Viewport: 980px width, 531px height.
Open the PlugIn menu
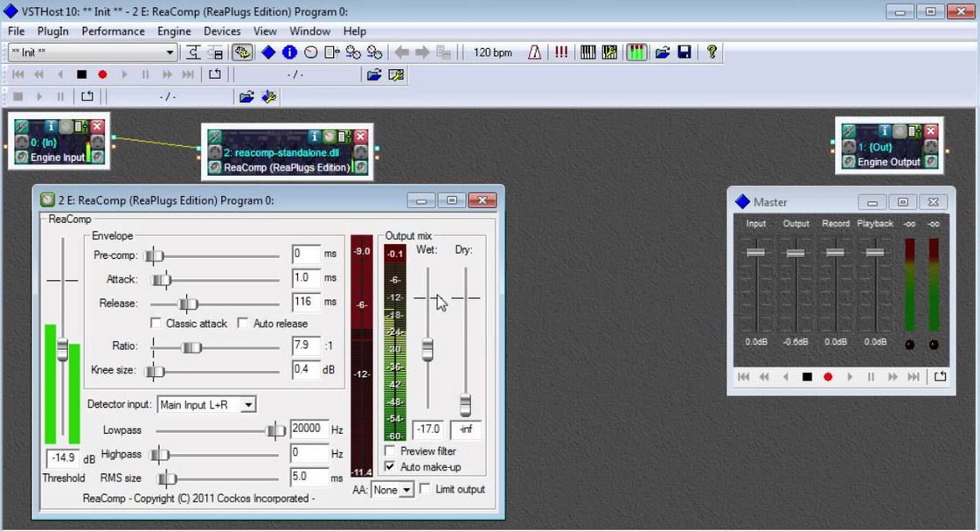(x=53, y=31)
